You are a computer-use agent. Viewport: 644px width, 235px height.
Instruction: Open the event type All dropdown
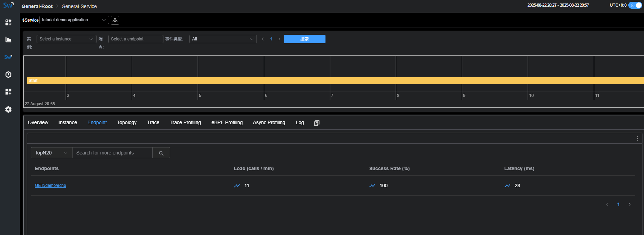tap(223, 39)
